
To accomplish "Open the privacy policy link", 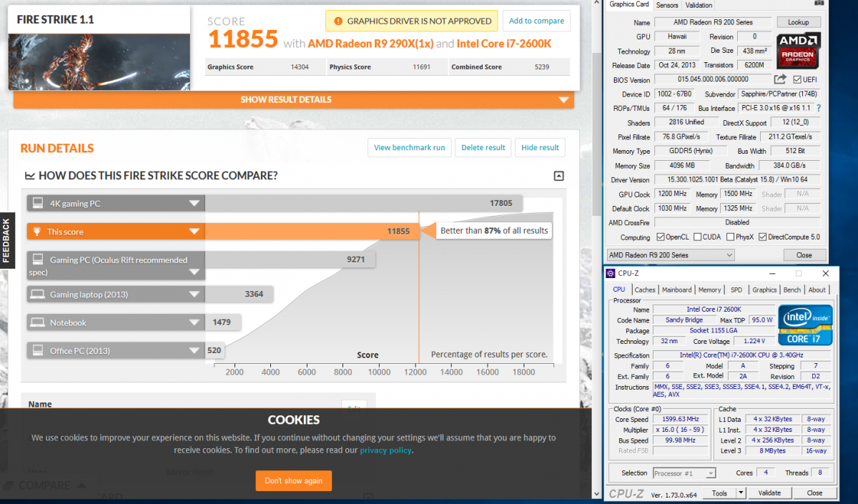I will [385, 450].
